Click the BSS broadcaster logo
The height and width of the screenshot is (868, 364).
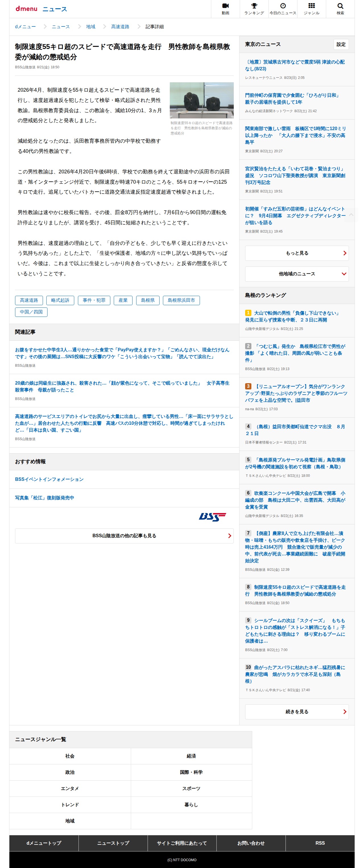tap(212, 517)
